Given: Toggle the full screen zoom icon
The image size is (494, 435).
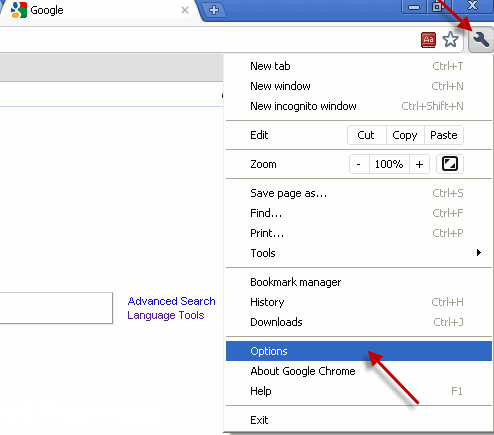Looking at the screenshot, I should click(x=450, y=164).
